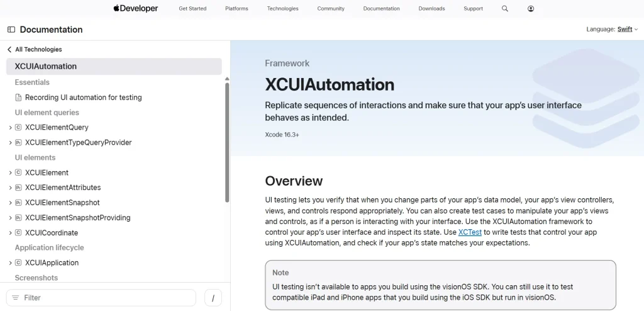Screen dimensions: 644x311
Task: Expand the XCUIElementTypeQueryProvider tree row
Action: tap(10, 142)
